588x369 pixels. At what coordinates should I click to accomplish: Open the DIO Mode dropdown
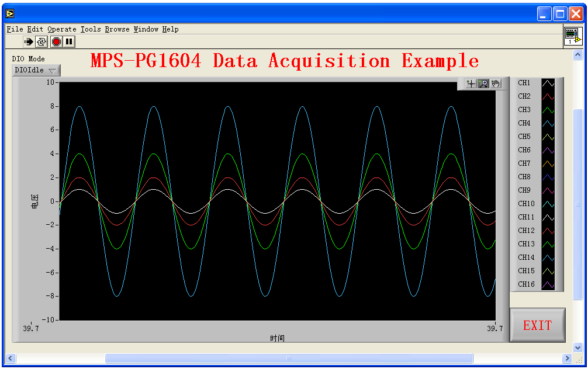(x=36, y=71)
